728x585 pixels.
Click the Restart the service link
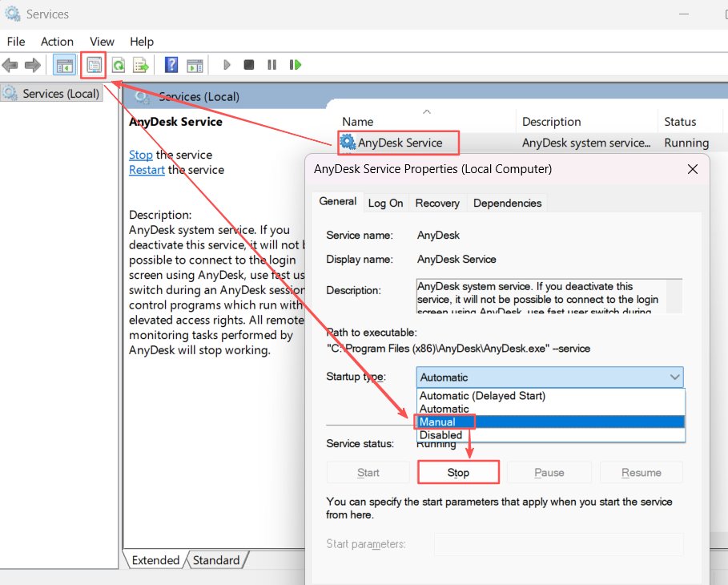tap(147, 170)
